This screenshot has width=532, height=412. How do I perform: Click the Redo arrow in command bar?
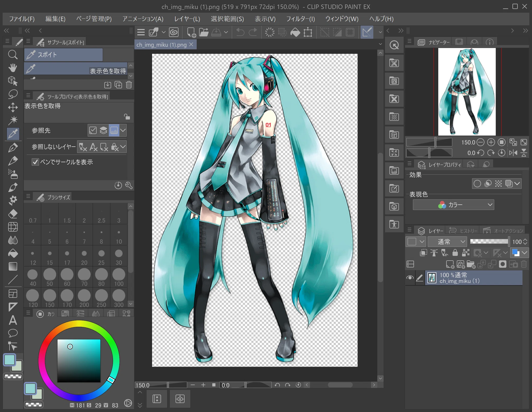[253, 32]
